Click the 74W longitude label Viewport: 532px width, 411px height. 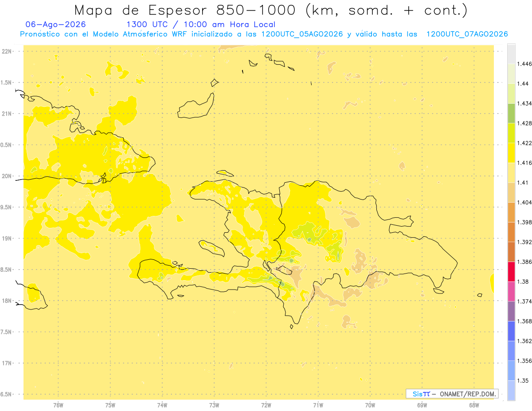click(x=162, y=405)
